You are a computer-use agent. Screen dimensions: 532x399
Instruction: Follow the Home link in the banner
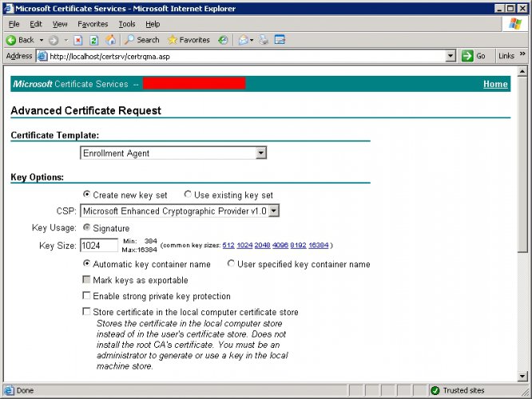click(495, 84)
